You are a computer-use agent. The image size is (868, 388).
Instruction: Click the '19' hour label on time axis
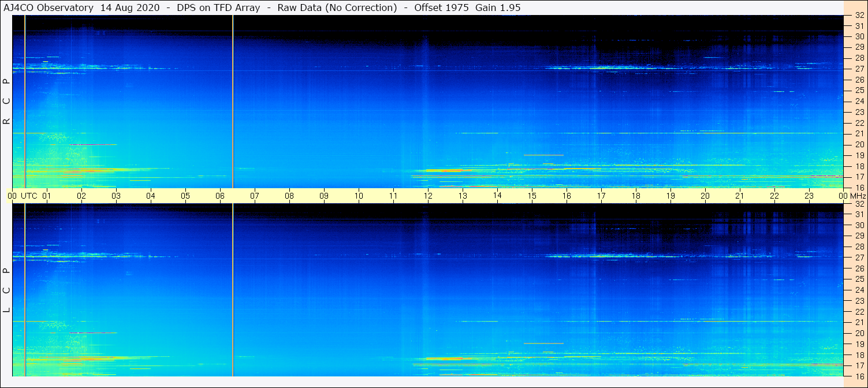670,196
